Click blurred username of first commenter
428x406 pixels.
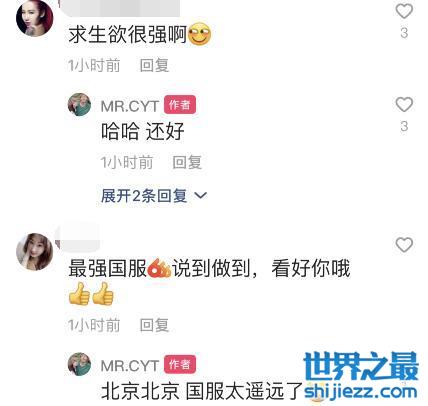point(120,8)
